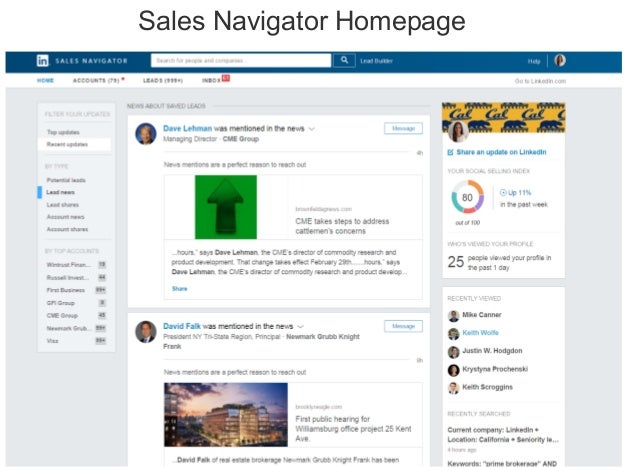This screenshot has width=638, height=467.
Task: Filter by Account shares
Action: (67, 229)
